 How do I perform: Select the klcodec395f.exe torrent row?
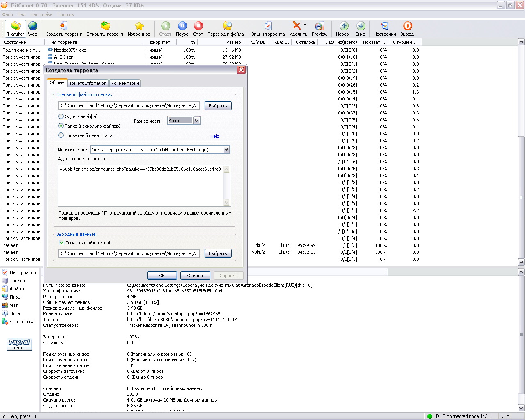click(x=210, y=50)
